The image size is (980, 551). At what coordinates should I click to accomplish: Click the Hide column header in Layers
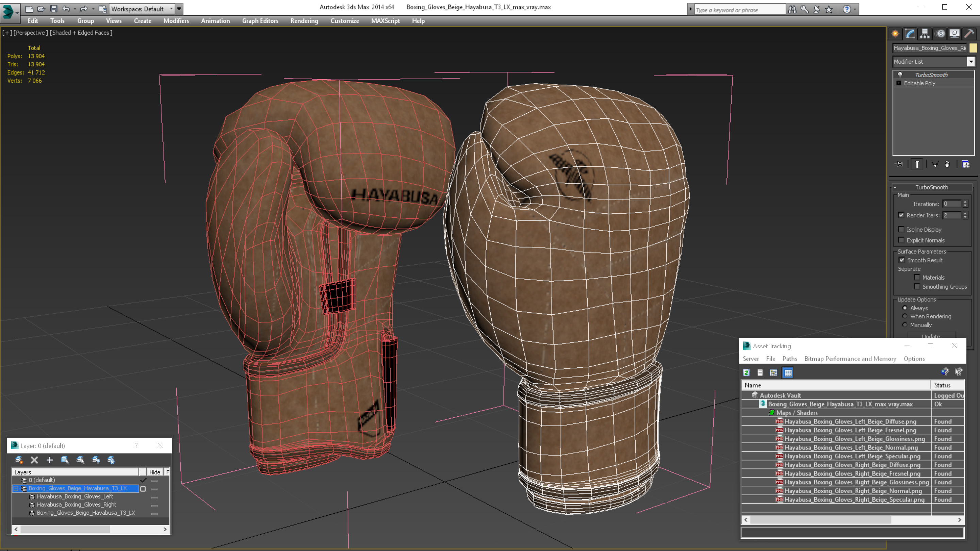coord(154,472)
